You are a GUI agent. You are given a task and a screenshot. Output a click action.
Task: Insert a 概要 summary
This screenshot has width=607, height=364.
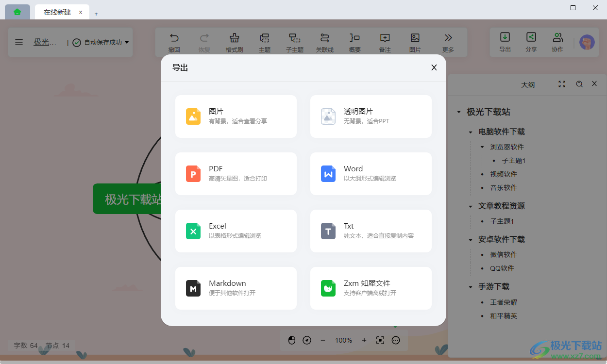[x=355, y=42]
